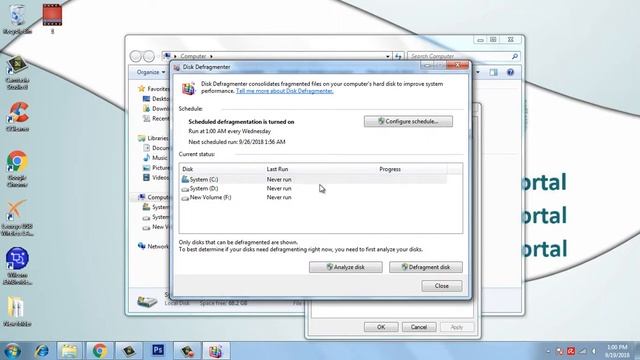Open 'Tell me more about Disk Defragmenter' link
The height and width of the screenshot is (360, 640).
coord(284,91)
